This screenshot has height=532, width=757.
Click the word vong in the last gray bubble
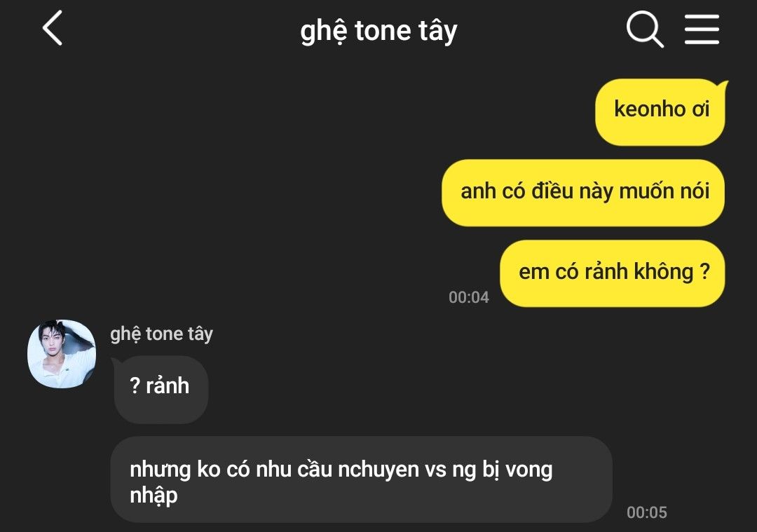528,470
